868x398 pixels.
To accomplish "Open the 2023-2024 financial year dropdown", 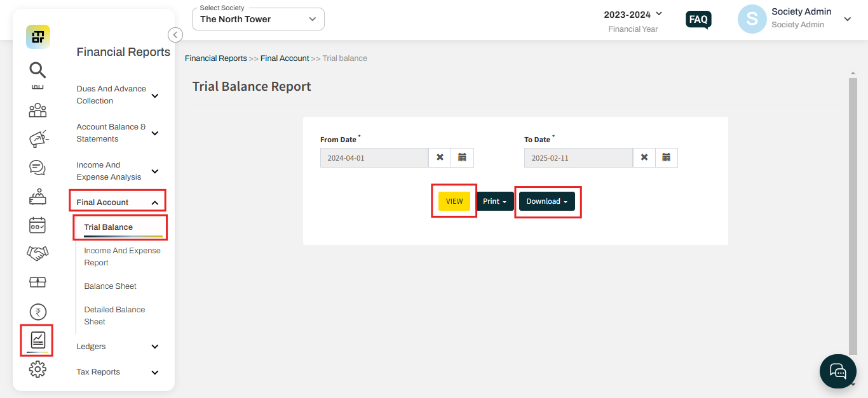I will pos(633,14).
